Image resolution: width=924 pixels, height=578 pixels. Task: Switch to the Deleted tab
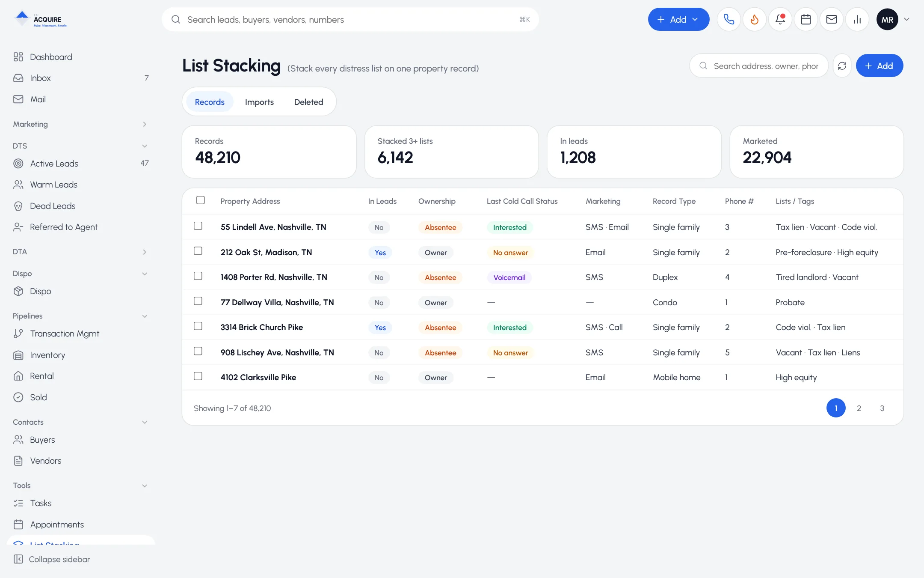pyautogui.click(x=308, y=102)
